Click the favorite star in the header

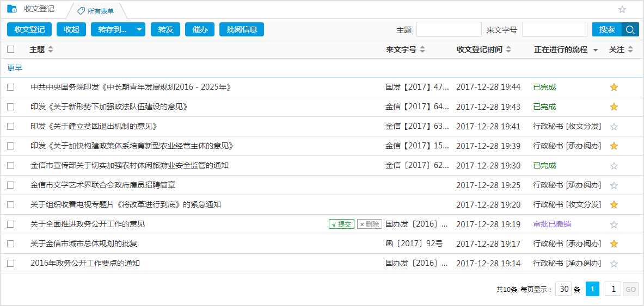point(622,9)
